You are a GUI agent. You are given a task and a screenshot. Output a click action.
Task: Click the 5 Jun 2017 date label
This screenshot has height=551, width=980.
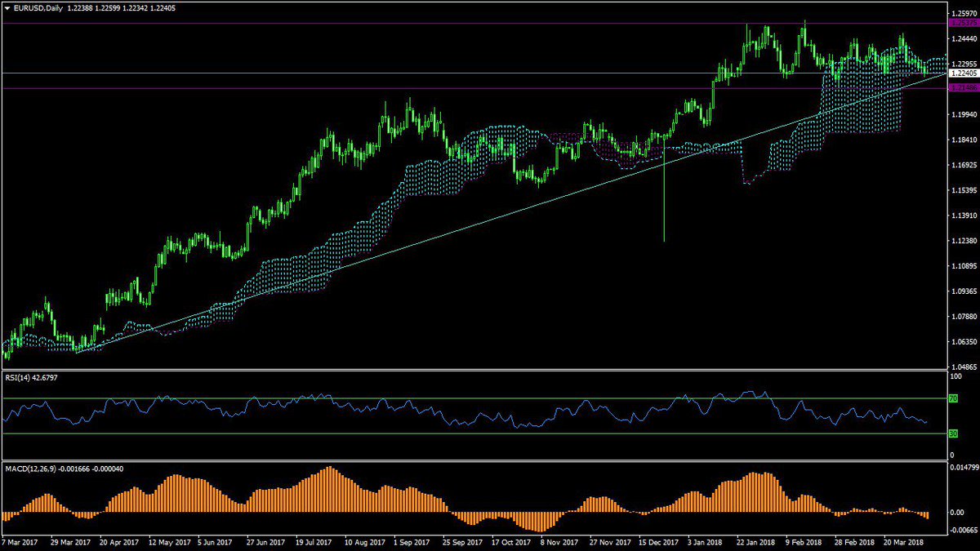pyautogui.click(x=215, y=541)
